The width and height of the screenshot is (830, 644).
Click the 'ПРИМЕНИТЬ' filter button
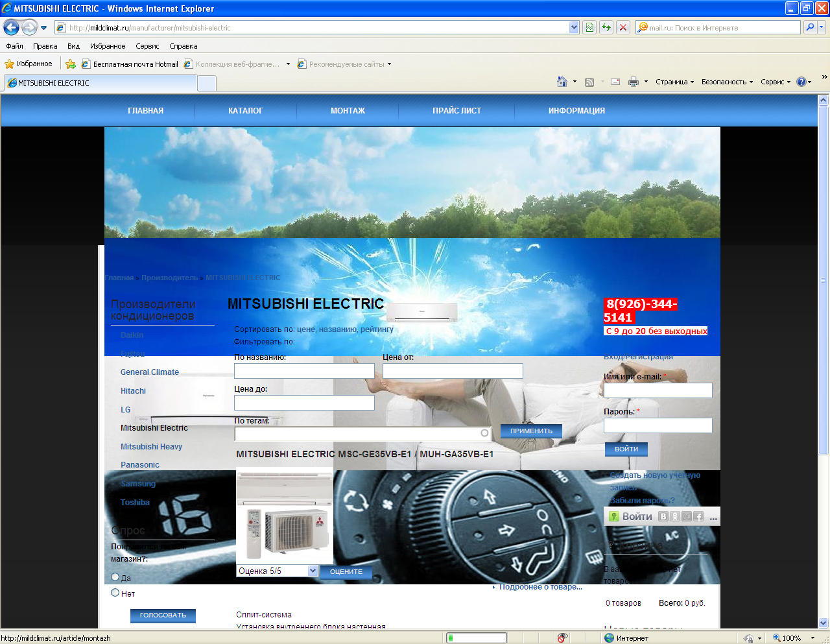(x=531, y=431)
